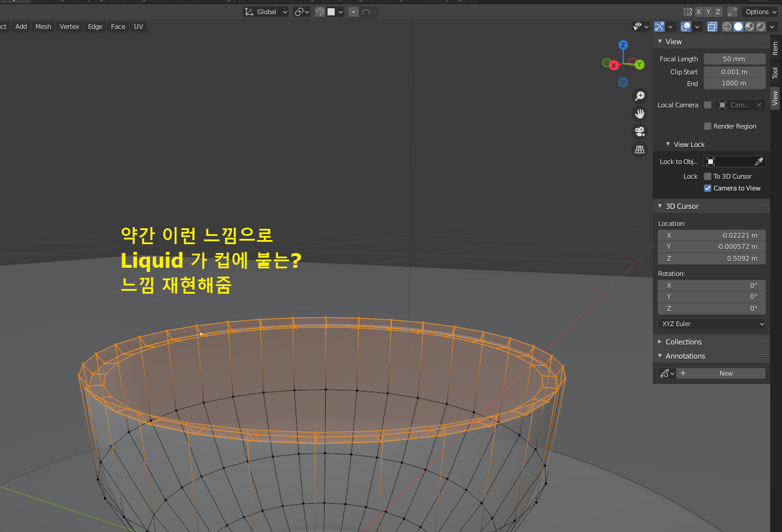Screen dimensions: 782x532
Task: Click the Lock to Object eyedropper
Action: (760, 162)
